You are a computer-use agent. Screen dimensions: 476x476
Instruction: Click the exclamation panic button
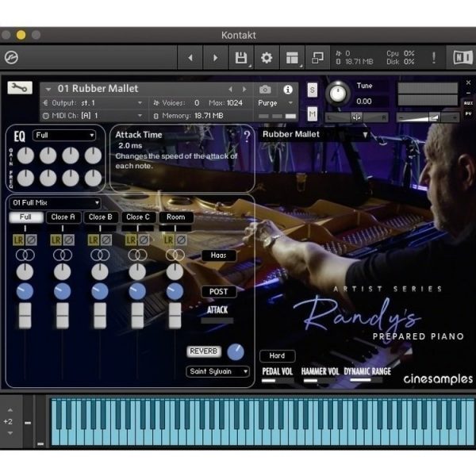434,57
